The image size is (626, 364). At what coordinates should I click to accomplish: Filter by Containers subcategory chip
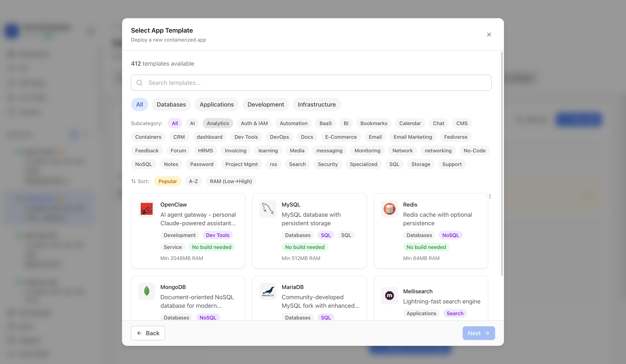point(148,137)
